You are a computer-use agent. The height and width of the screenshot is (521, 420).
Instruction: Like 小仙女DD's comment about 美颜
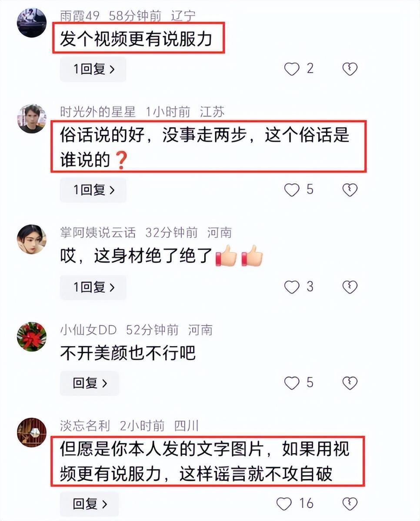(x=292, y=383)
